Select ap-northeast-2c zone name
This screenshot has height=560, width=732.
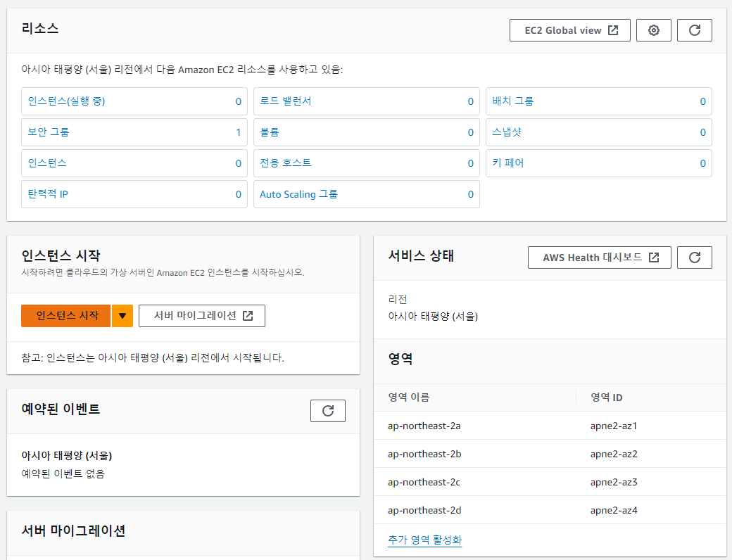click(424, 482)
